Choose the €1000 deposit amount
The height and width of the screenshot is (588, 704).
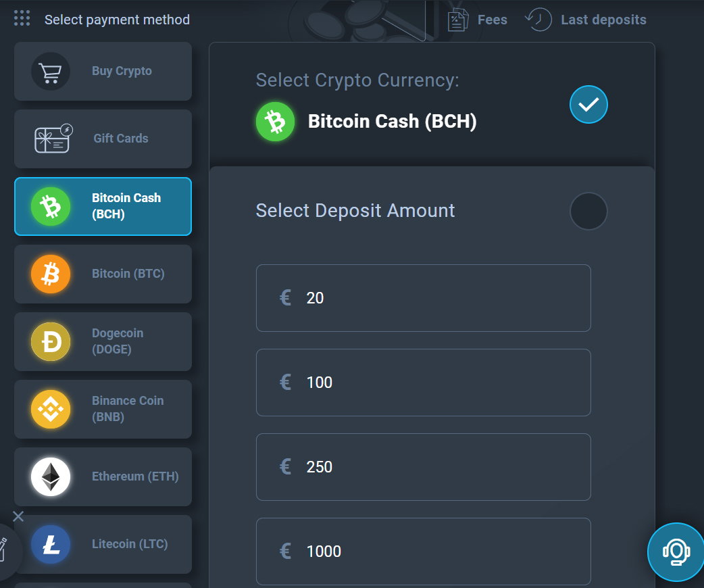[x=424, y=552]
